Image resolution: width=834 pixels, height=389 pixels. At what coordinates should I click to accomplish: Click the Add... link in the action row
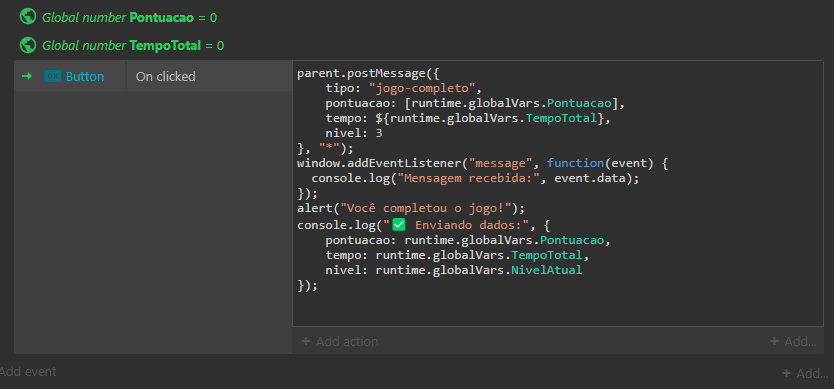(x=793, y=342)
